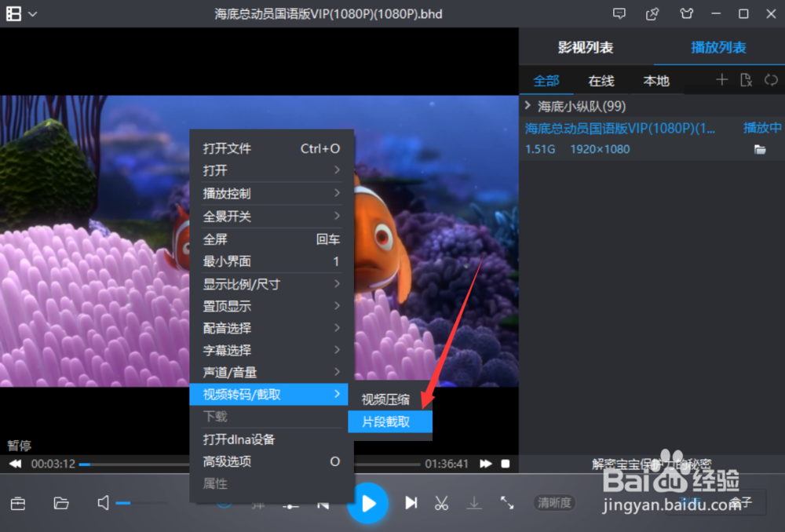785x532 pixels.
Task: Click the 00:03:12 elapsed time
Action: (x=53, y=464)
